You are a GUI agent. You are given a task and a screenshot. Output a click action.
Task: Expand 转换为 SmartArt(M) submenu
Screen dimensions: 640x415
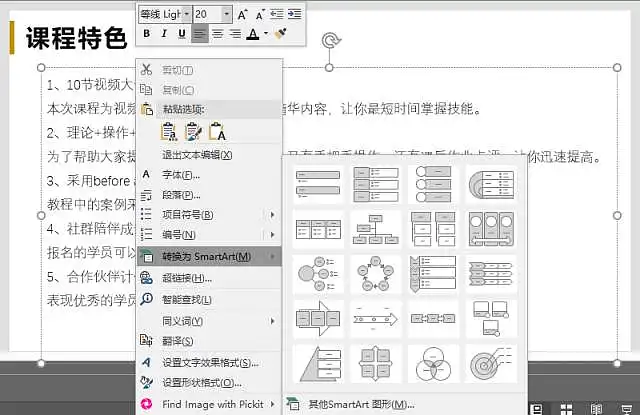tap(209, 256)
